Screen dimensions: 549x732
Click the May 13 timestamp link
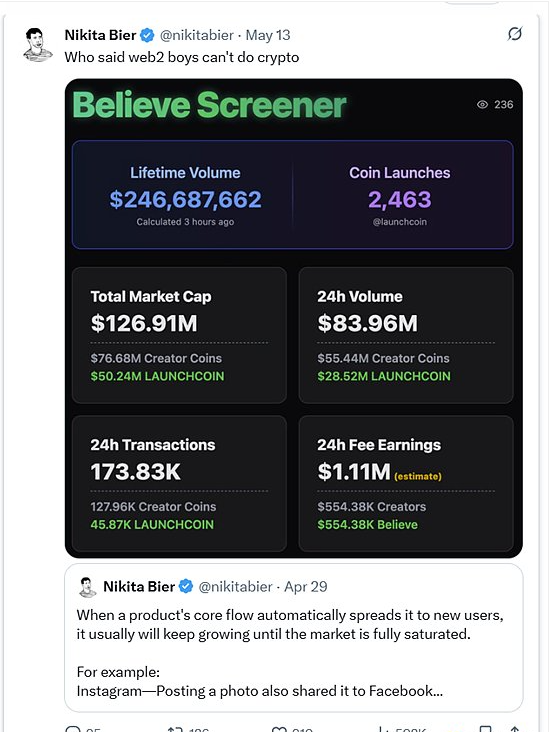(268, 35)
